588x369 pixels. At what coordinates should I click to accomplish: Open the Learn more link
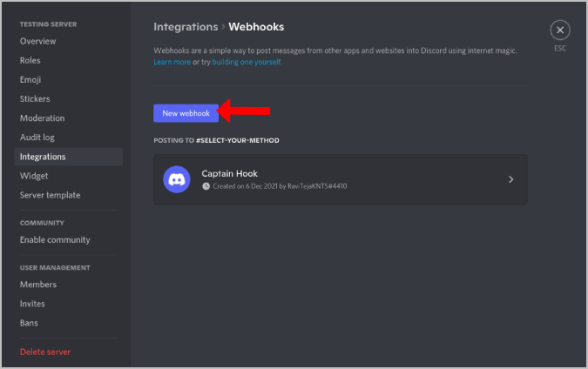coord(172,62)
